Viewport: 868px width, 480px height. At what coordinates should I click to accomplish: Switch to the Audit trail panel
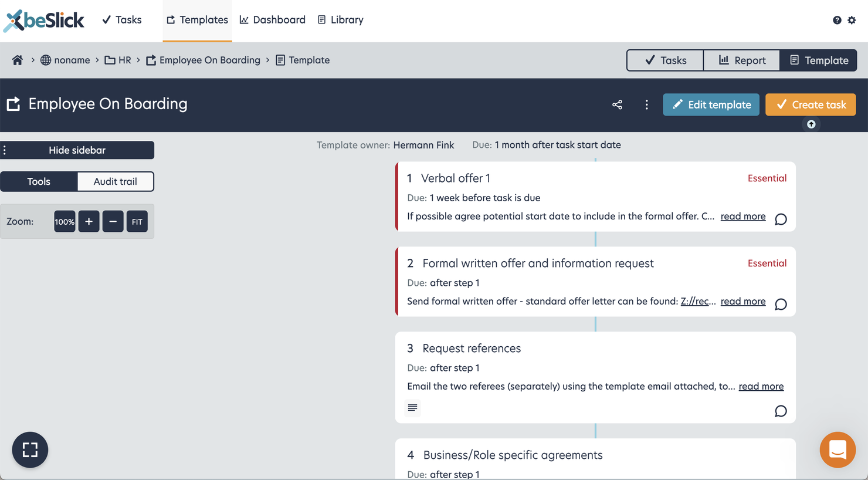point(115,181)
